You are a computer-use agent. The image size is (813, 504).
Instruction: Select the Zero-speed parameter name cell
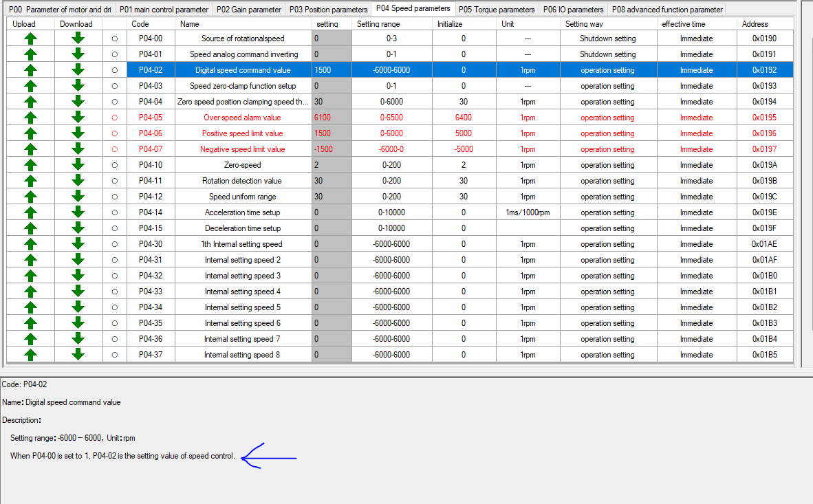click(243, 165)
